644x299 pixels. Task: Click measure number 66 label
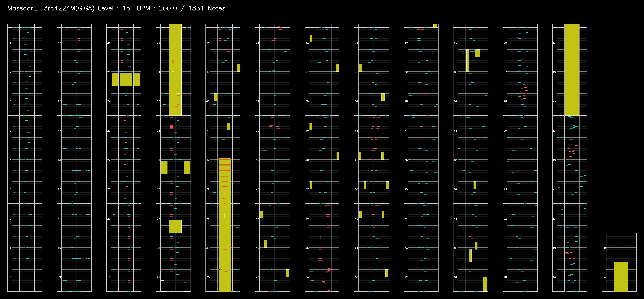click(x=357, y=189)
